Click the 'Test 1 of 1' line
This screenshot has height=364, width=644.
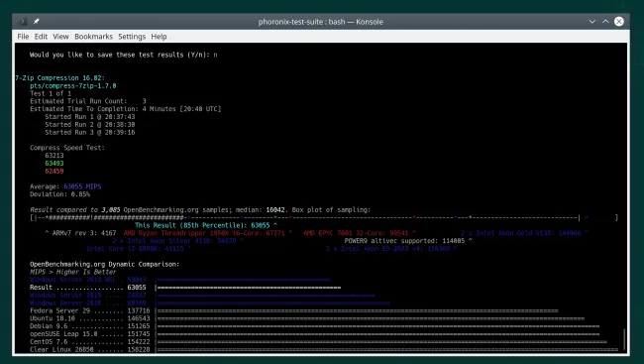tap(51, 93)
